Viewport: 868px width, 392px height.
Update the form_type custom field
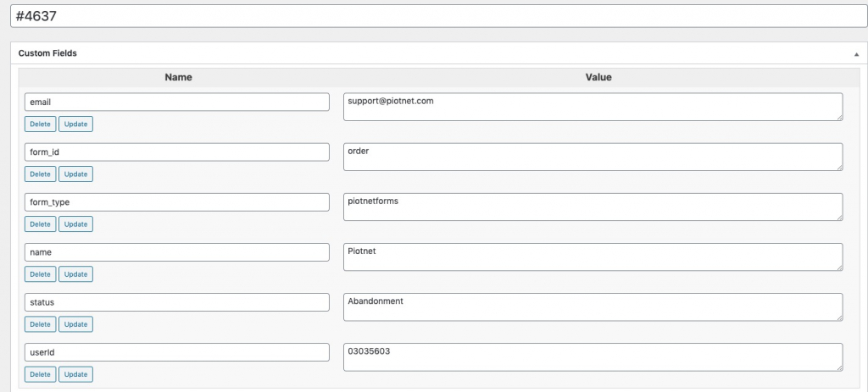tap(75, 224)
